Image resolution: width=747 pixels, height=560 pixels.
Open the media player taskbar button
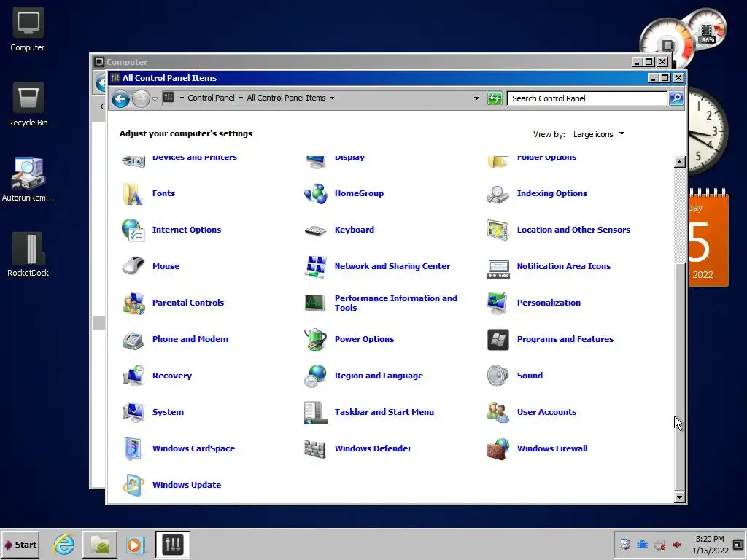pos(135,545)
